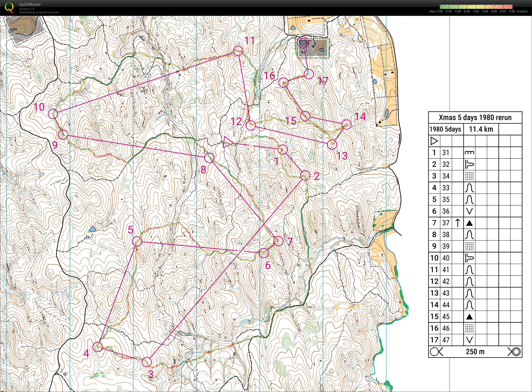Click the control 3 dotted-square symbol in table
This screenshot has width=532, height=392.
tap(469, 176)
